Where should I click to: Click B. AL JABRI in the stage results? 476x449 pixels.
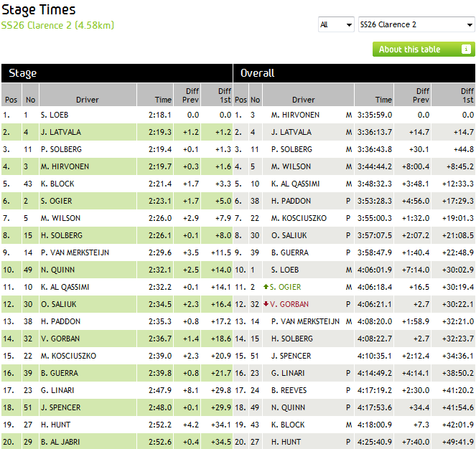tap(60, 442)
